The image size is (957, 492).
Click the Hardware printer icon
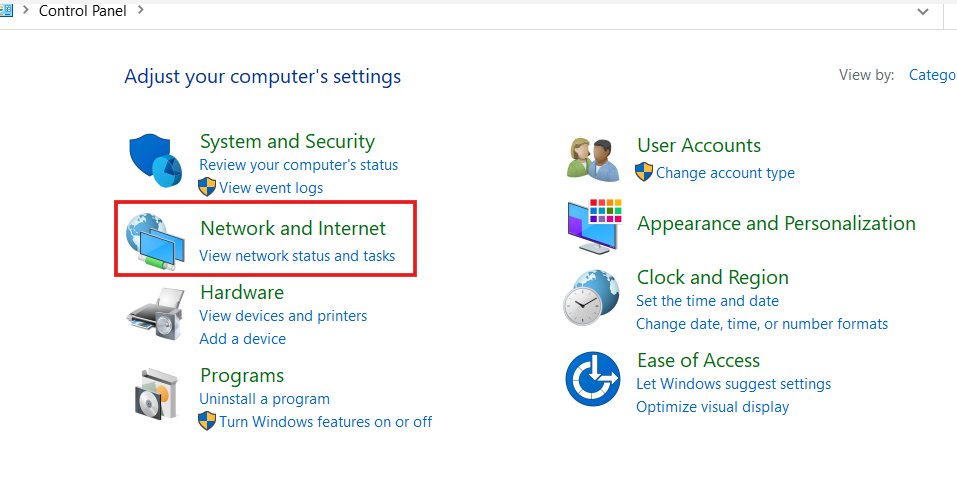156,316
